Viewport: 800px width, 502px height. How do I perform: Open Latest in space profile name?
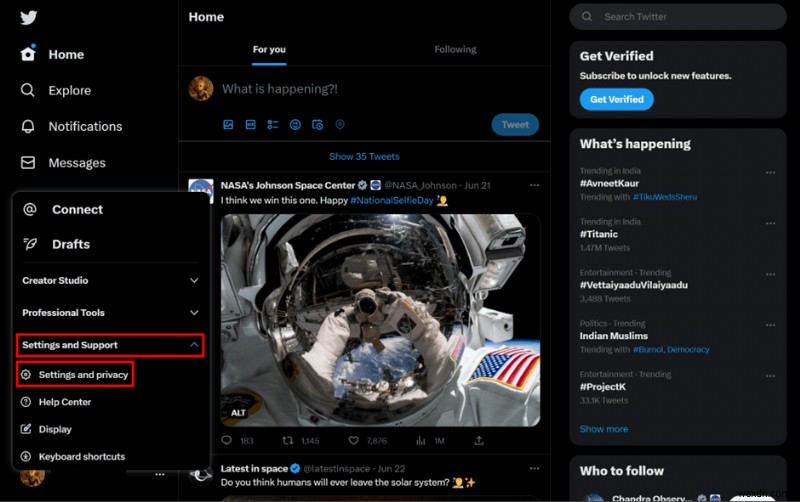pyautogui.click(x=254, y=468)
